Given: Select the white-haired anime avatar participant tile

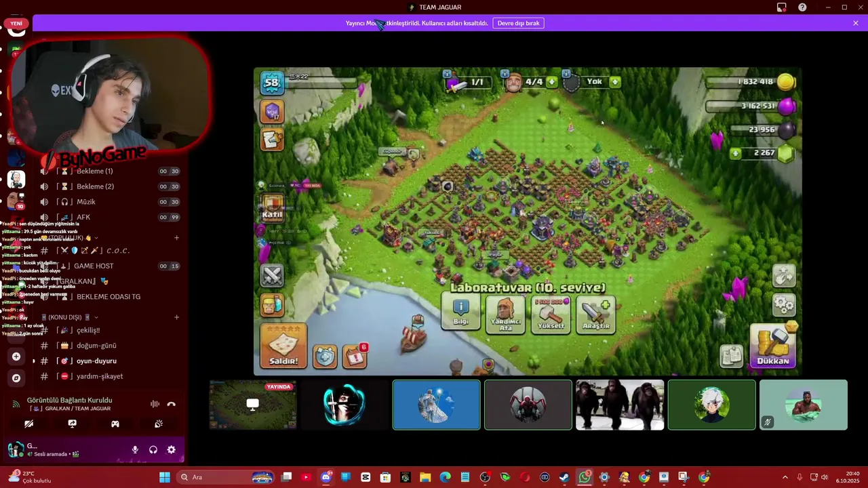Looking at the screenshot, I should [x=711, y=405].
